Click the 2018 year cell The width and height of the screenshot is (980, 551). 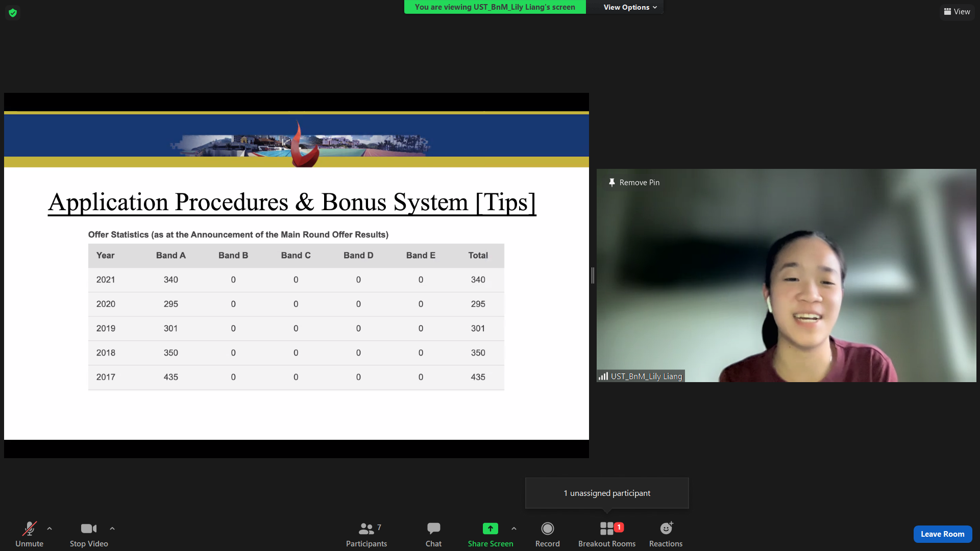pyautogui.click(x=106, y=353)
